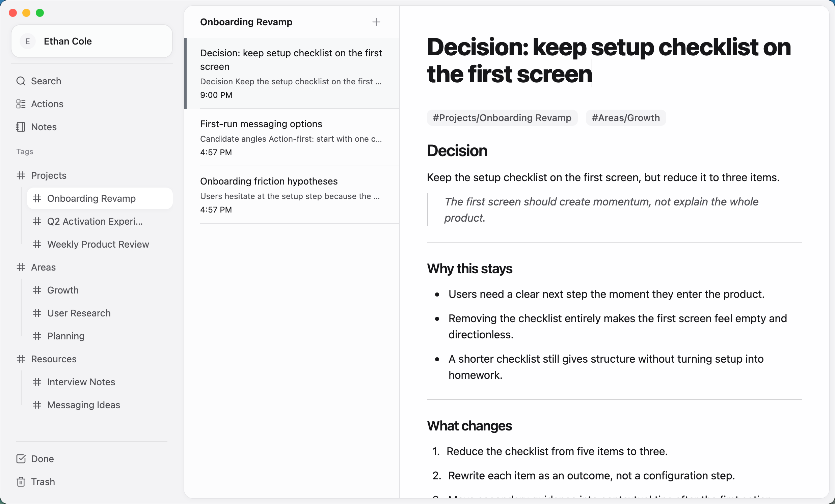835x504 pixels.
Task: Open the Weekly Product Review tag
Action: pyautogui.click(x=98, y=244)
